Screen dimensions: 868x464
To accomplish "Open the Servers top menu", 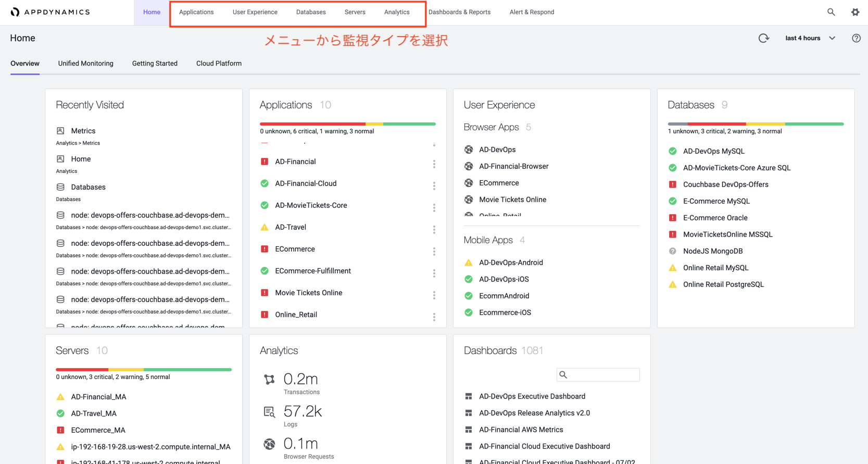I will tap(355, 12).
